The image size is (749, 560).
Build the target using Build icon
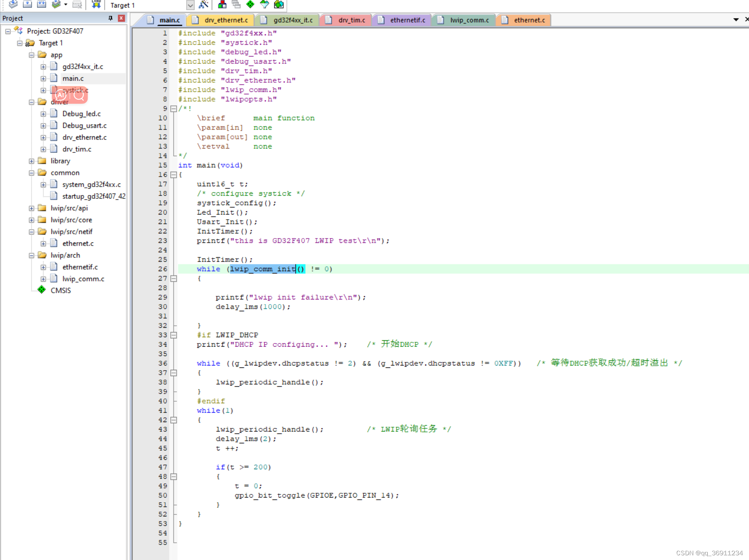tap(28, 5)
